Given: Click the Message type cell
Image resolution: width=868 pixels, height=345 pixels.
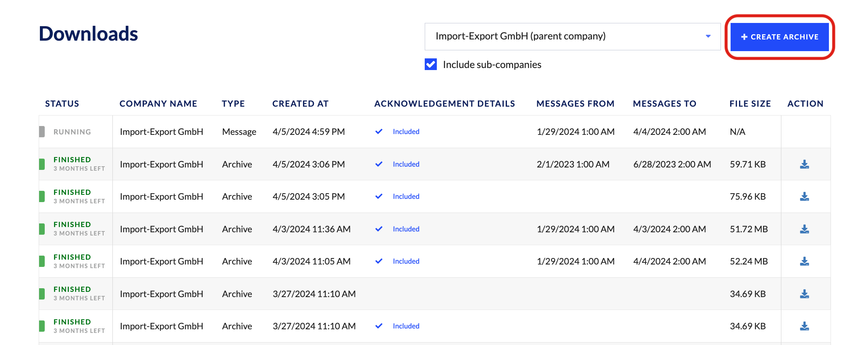Looking at the screenshot, I should (239, 132).
